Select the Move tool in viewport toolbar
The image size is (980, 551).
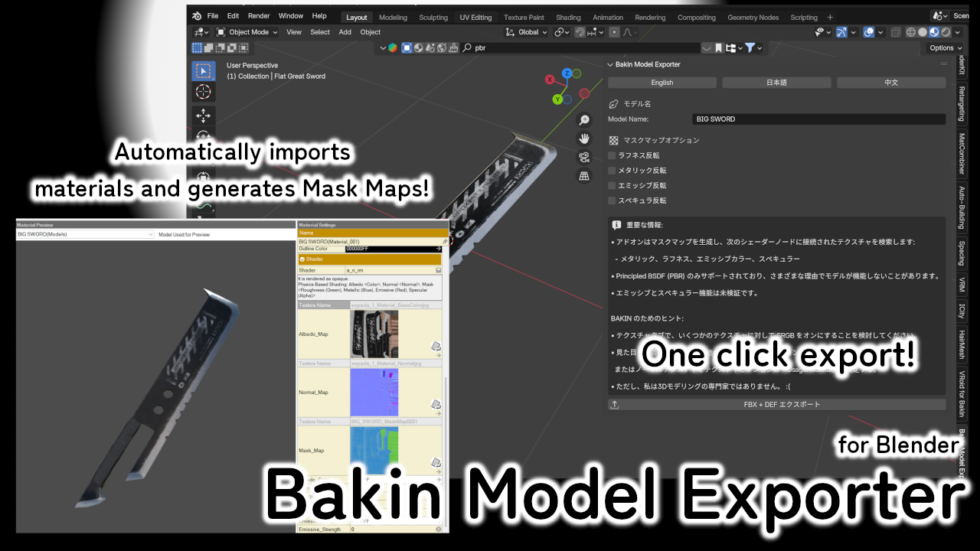click(202, 116)
